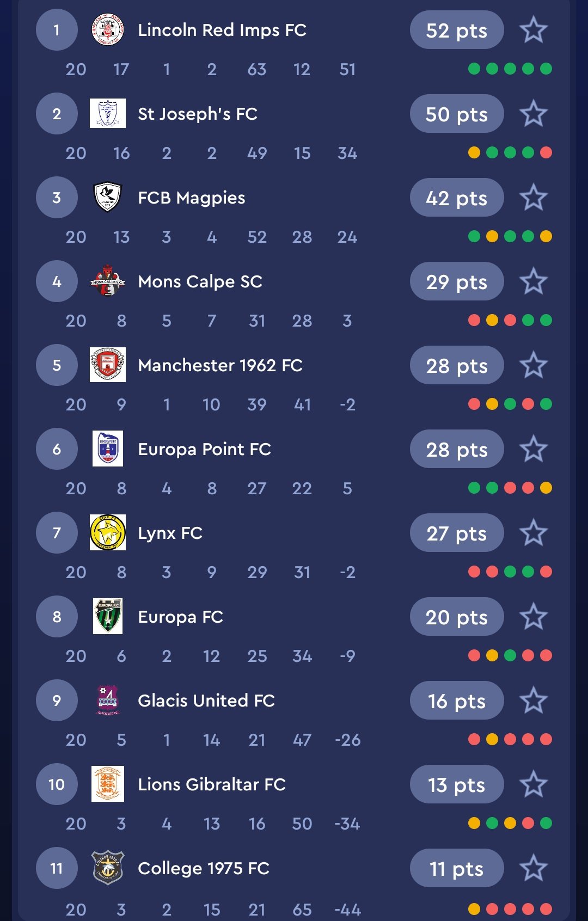Star Europa FC as a favorite
Screen dimensions: 588x921
[x=533, y=617]
